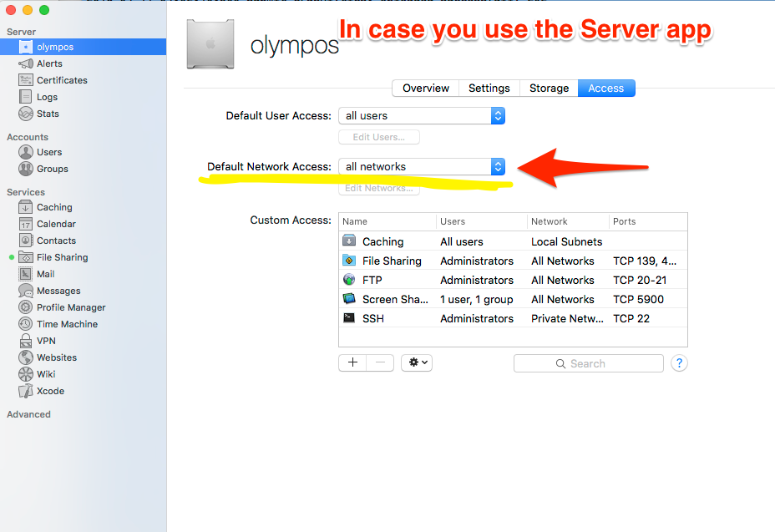Select the File Sharing service icon in sidebar
The height and width of the screenshot is (532, 775).
(x=26, y=257)
